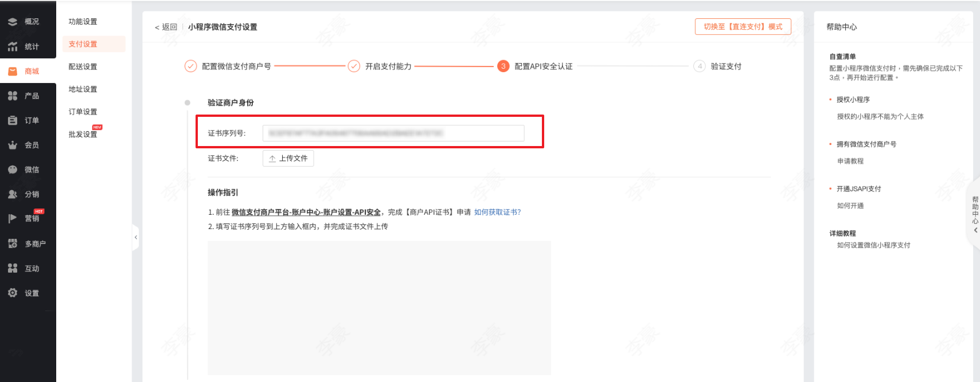Click 授权小程序 checklist item
980x382 pixels.
(x=853, y=100)
